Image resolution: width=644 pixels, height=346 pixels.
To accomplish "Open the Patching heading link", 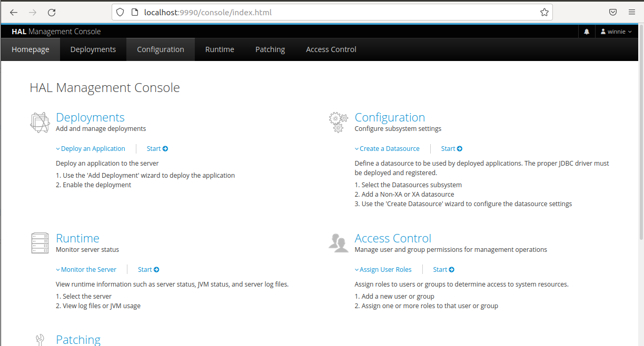I will point(78,340).
